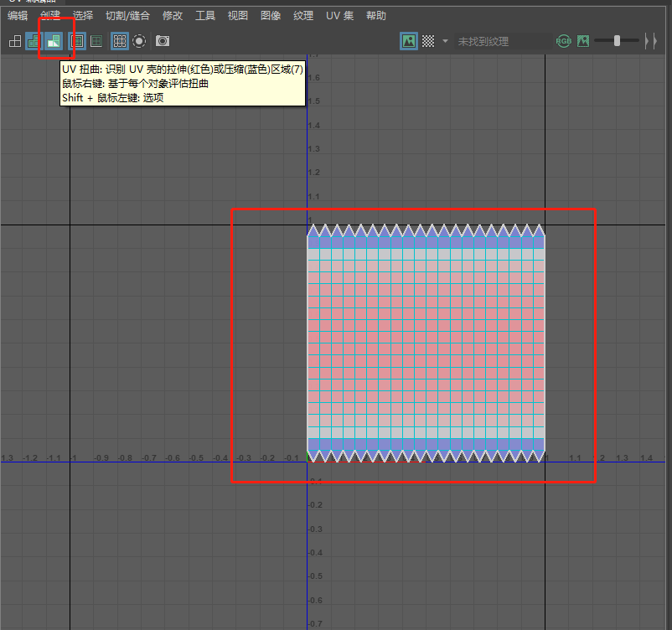The height and width of the screenshot is (630, 672).
Task: Open the 视图 menu
Action: pyautogui.click(x=237, y=16)
